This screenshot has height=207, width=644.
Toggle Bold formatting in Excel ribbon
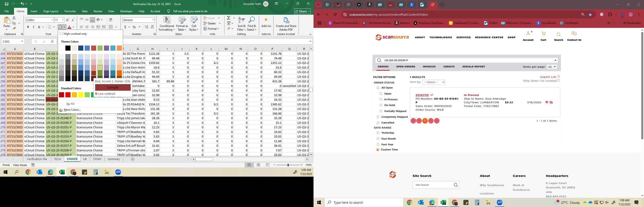(28, 27)
